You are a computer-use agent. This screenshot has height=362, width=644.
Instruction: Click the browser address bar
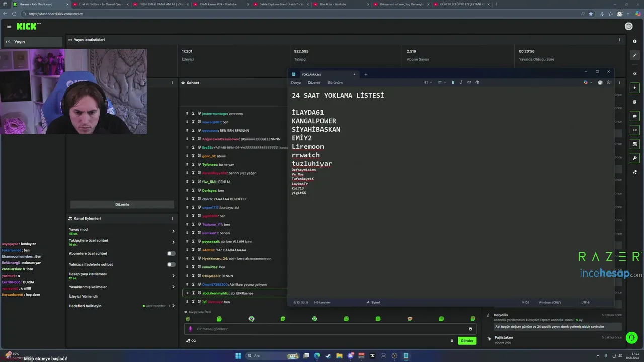(302, 14)
